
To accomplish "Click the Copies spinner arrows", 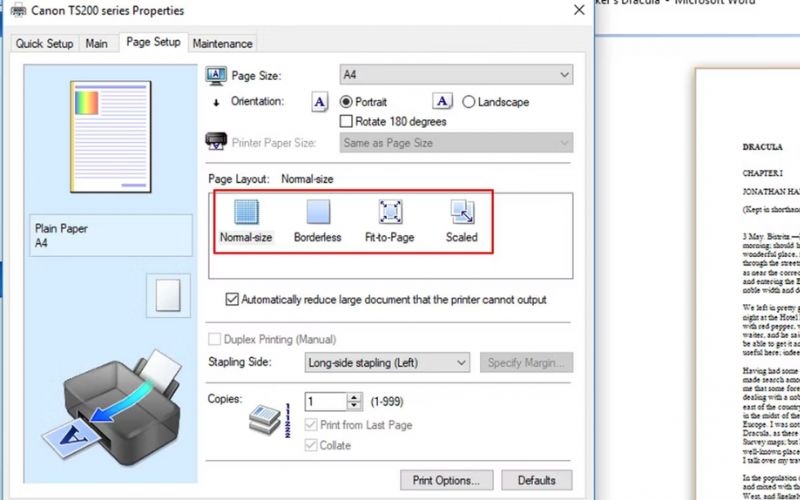I will click(x=354, y=402).
